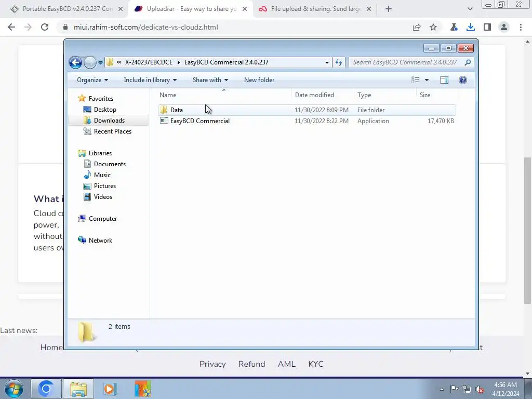Click the Explorer back navigation arrow
Image resolution: width=532 pixels, height=399 pixels.
click(x=75, y=62)
